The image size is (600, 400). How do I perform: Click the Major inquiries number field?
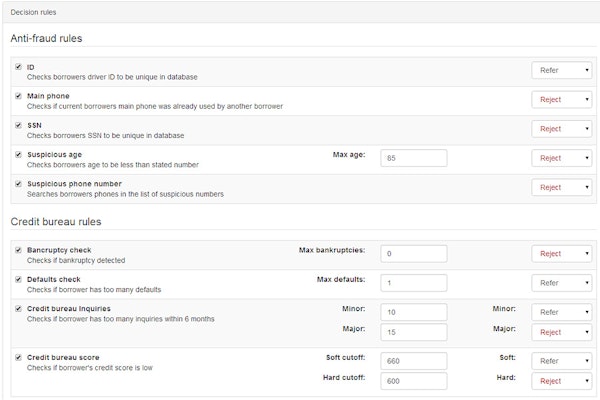click(x=413, y=331)
